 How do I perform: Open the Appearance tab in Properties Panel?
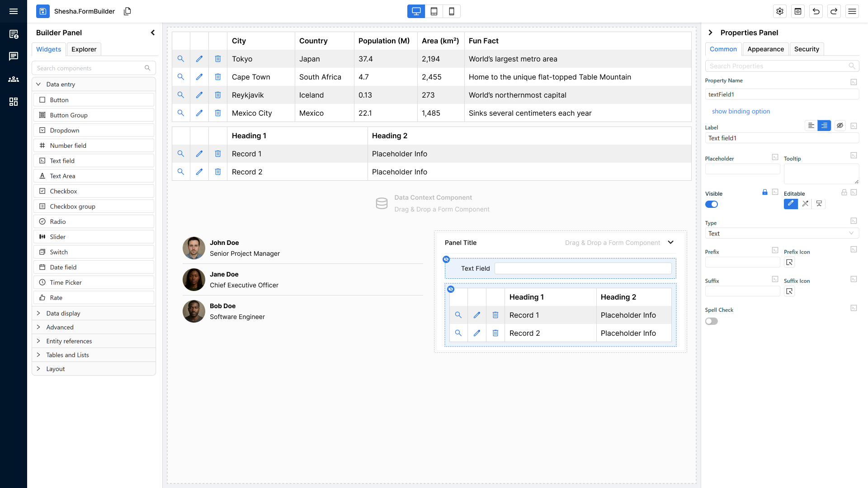coord(765,49)
